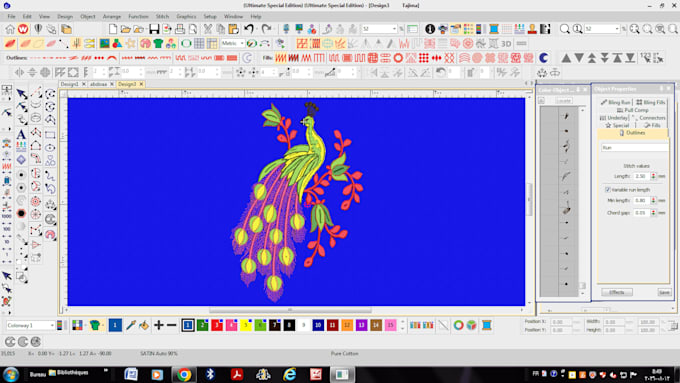Click the Home icon in toolbar
The height and width of the screenshot is (383, 680).
pos(10,29)
